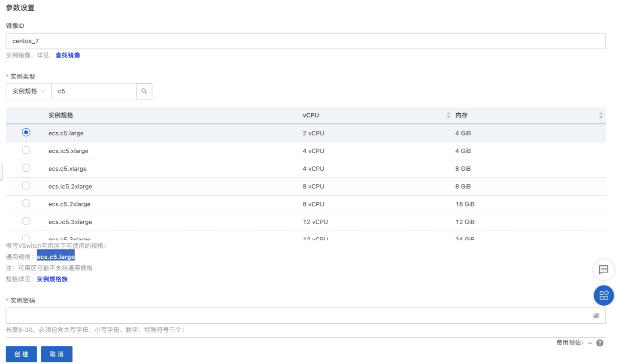Open the chat feedback floating icon
The height and width of the screenshot is (364, 619).
pyautogui.click(x=604, y=270)
